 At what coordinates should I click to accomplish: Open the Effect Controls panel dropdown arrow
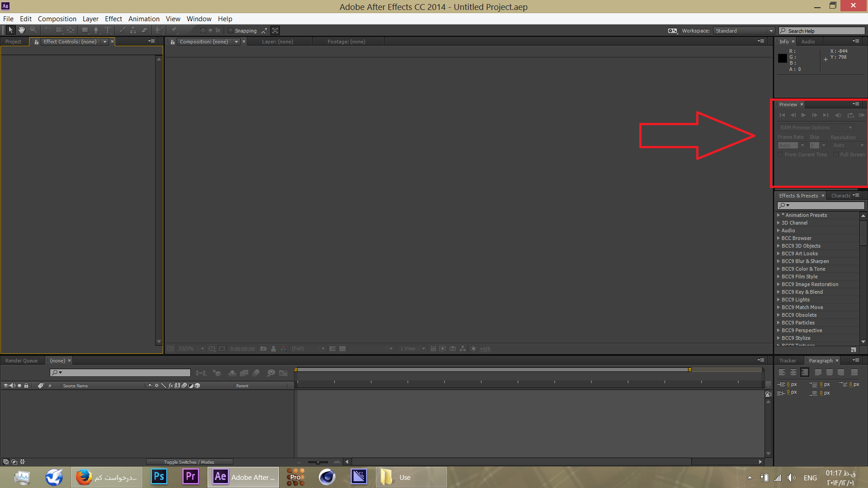[105, 42]
